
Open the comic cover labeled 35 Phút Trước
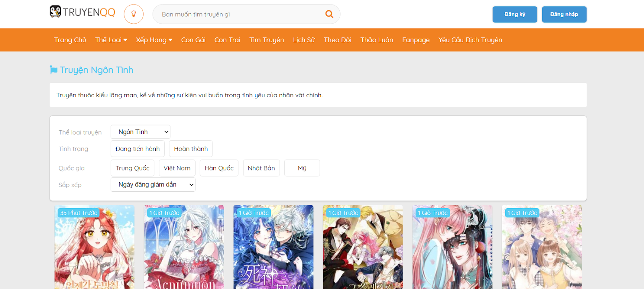point(95,249)
